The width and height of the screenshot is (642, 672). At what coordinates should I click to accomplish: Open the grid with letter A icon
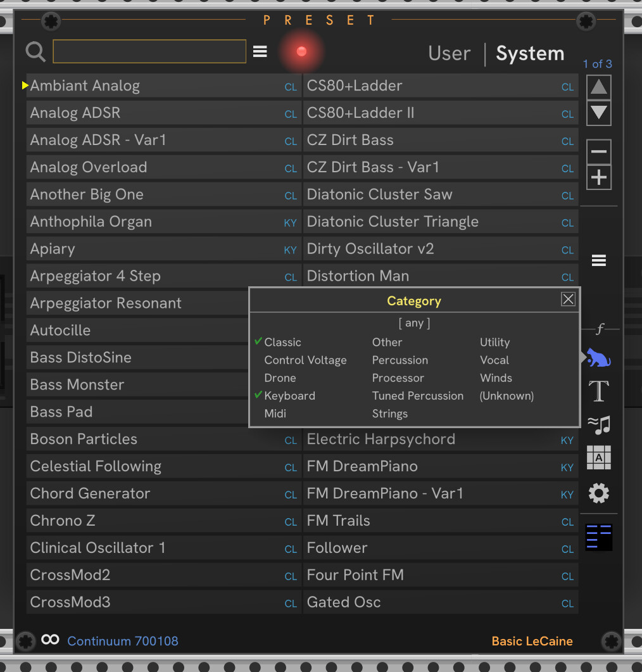point(598,457)
